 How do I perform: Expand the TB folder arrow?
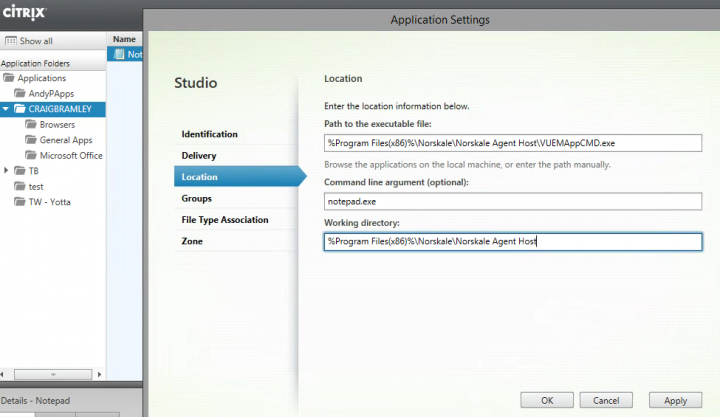click(x=6, y=171)
